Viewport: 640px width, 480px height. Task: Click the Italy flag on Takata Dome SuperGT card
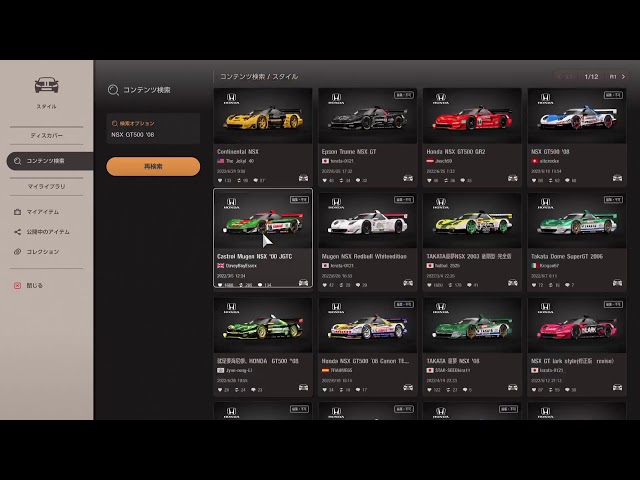coord(535,266)
